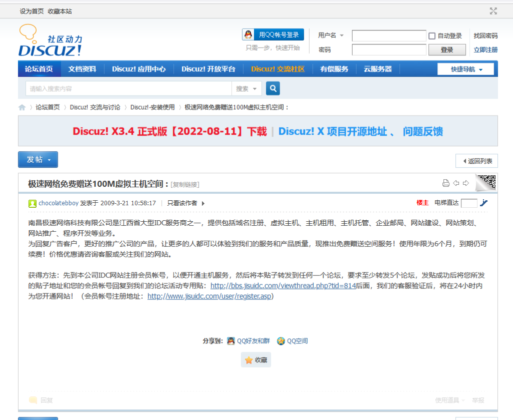513x420 pixels.
Task: Click the print icon in thread header
Action: coord(446,183)
